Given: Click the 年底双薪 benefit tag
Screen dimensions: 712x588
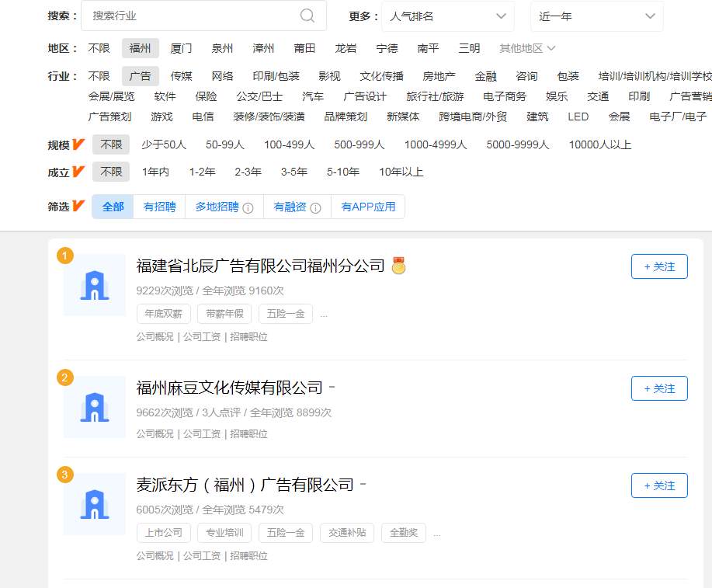Looking at the screenshot, I should point(164,314).
